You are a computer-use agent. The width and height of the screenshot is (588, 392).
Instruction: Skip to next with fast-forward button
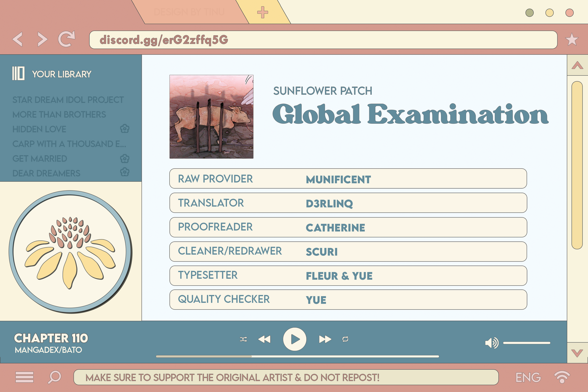coord(325,339)
